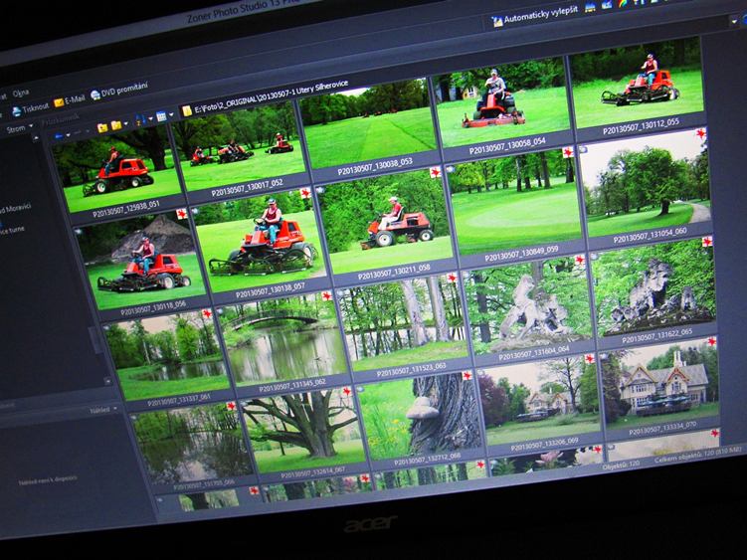Click the red flag on photo 132614_067
747x560 pixels.
coord(346,391)
